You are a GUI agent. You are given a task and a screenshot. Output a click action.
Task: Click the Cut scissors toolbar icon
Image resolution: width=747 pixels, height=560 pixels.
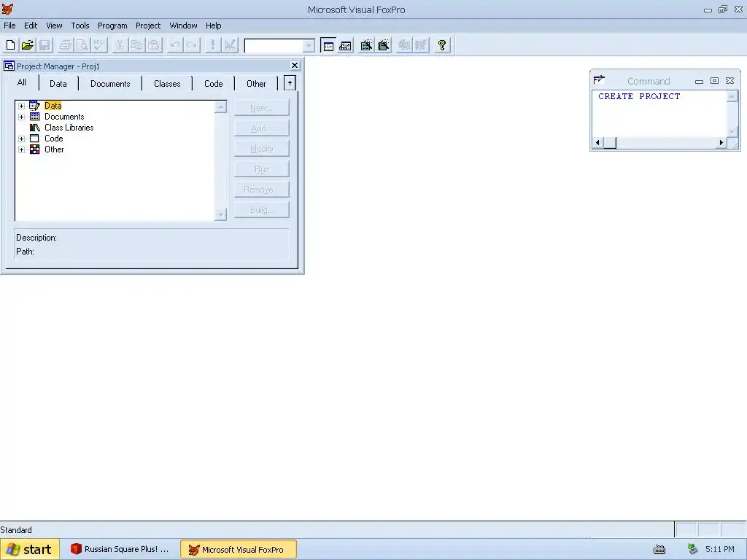[x=120, y=45]
